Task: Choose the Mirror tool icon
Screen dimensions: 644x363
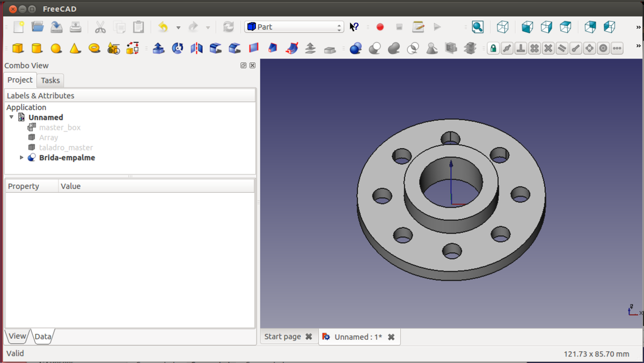Action: pyautogui.click(x=196, y=48)
